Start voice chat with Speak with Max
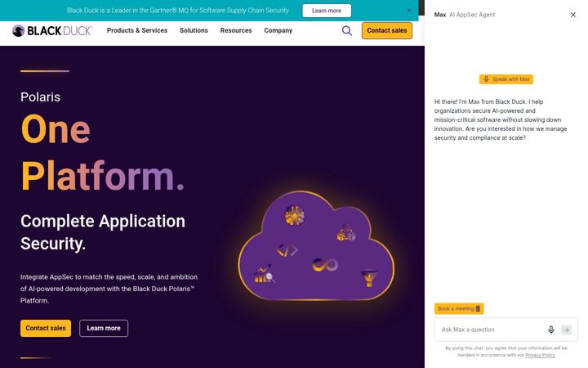 coord(506,79)
